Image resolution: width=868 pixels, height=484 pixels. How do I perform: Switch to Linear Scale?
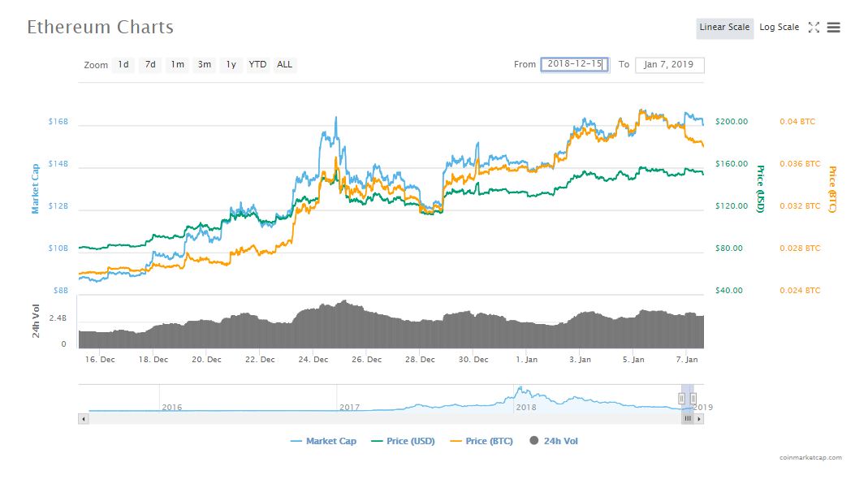[x=724, y=27]
